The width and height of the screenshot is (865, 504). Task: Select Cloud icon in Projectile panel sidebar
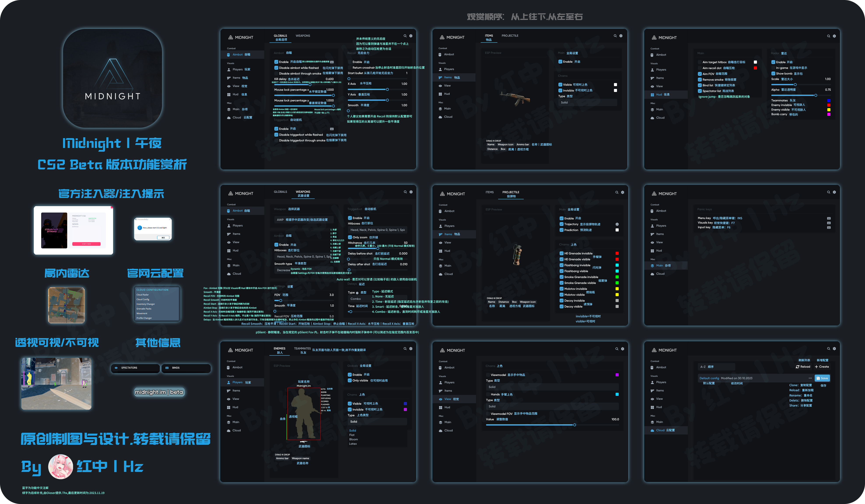[441, 274]
